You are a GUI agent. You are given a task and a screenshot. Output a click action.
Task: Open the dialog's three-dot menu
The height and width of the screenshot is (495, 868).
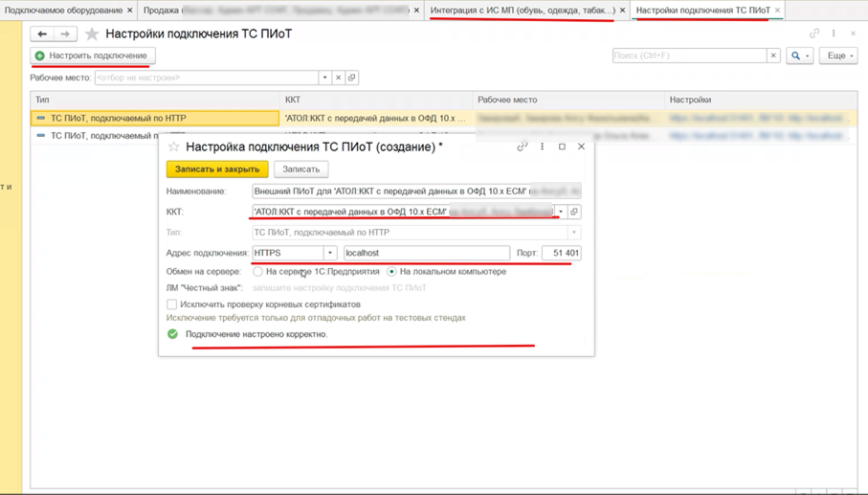point(542,146)
